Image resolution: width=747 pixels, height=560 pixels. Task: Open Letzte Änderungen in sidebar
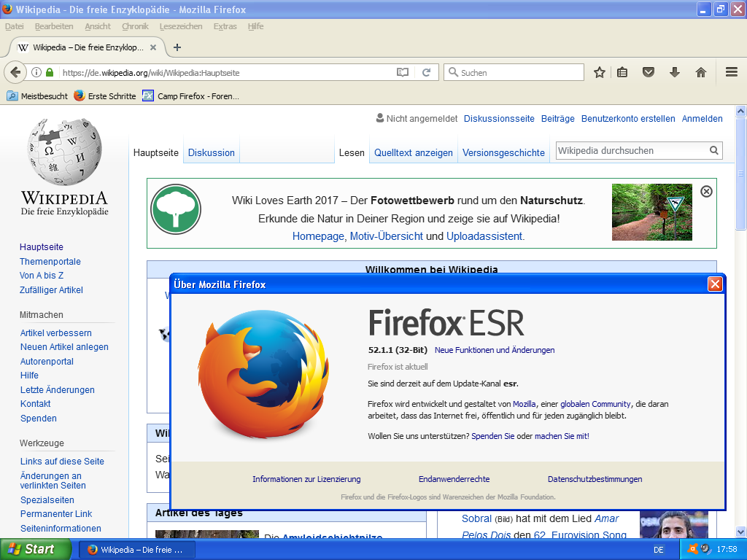pos(57,389)
